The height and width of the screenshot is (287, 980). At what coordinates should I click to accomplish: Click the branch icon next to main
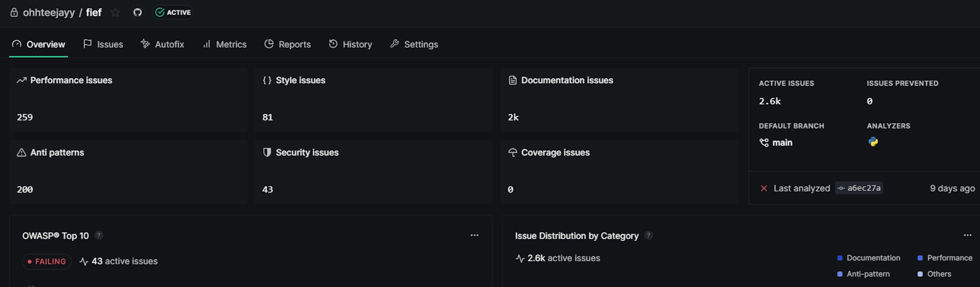(x=764, y=143)
